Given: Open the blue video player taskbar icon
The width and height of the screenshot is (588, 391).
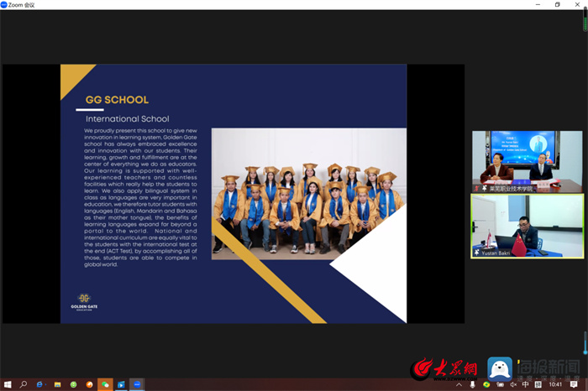Looking at the screenshot, I should click(121, 384).
